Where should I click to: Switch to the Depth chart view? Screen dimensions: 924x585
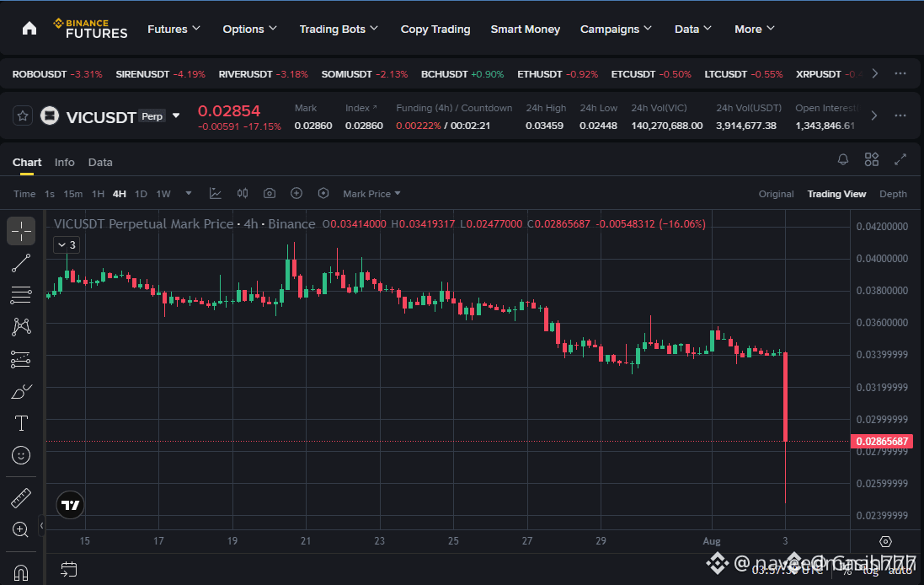pyautogui.click(x=893, y=193)
